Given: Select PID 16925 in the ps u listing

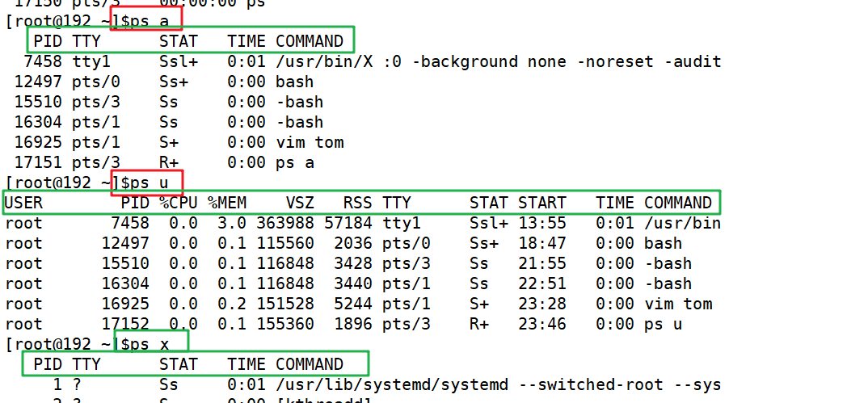Looking at the screenshot, I should click(125, 304).
